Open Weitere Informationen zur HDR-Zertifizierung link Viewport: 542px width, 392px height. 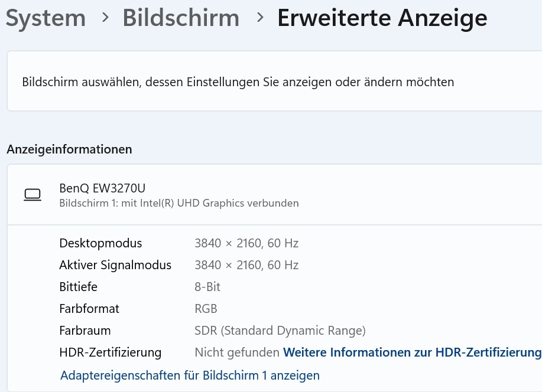[x=412, y=352]
